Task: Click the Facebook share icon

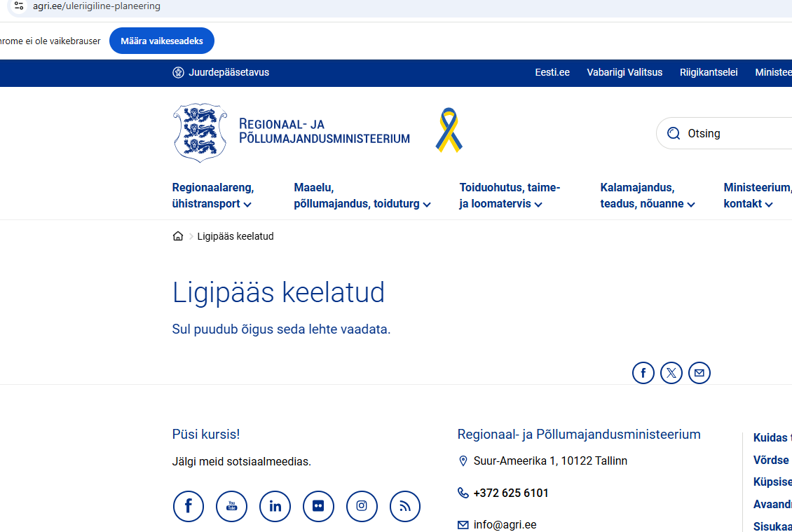Action: point(643,373)
